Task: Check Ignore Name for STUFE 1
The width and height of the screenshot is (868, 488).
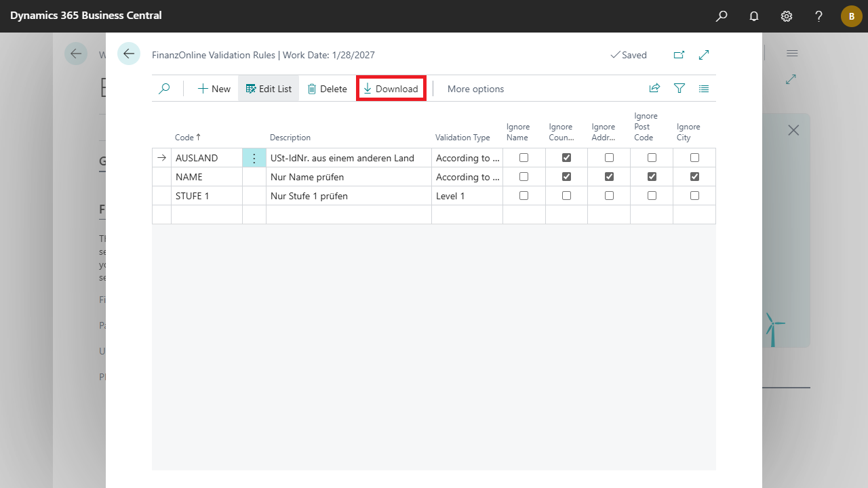Action: click(524, 196)
